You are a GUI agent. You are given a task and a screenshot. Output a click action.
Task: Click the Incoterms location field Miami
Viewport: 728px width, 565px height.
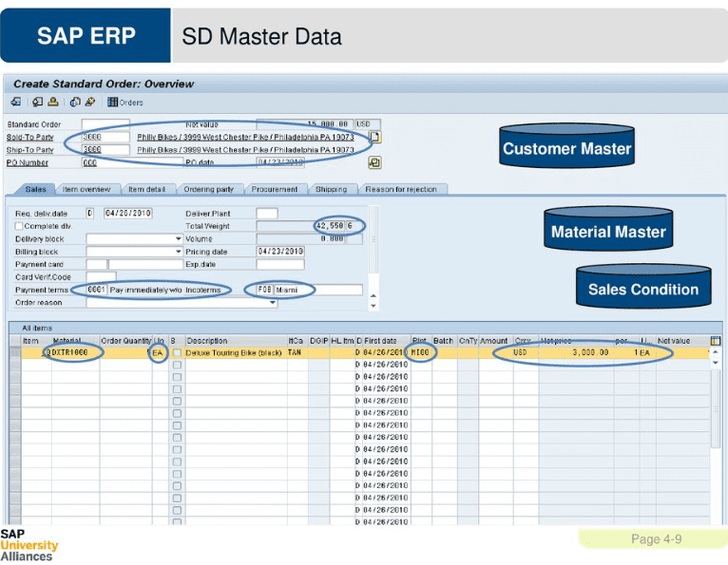tap(318, 290)
